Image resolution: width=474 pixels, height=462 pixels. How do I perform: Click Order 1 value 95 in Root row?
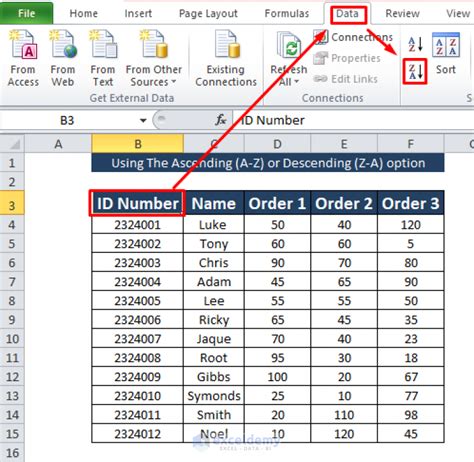pos(277,358)
